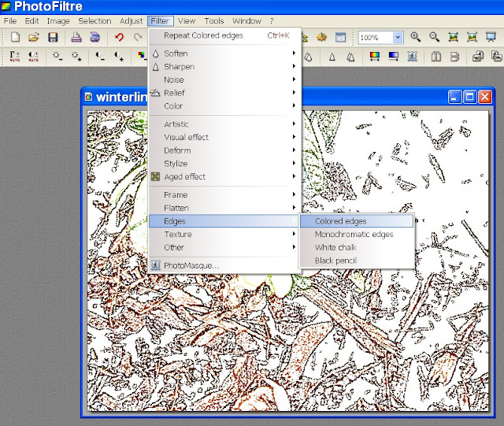Image resolution: width=504 pixels, height=426 pixels.
Task: Click the Open file folder icon
Action: [x=33, y=37]
